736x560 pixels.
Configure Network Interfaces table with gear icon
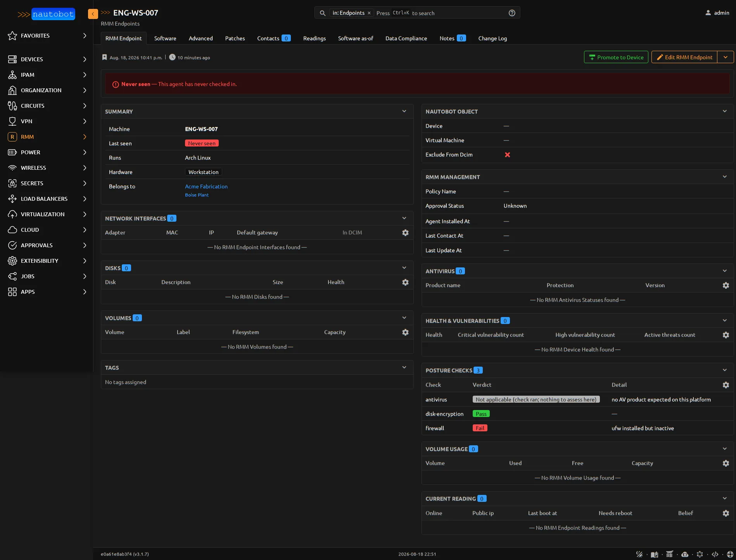coord(405,233)
